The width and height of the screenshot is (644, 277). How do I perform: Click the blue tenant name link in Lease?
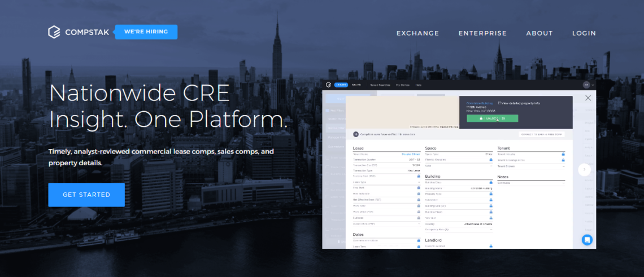[411, 155]
